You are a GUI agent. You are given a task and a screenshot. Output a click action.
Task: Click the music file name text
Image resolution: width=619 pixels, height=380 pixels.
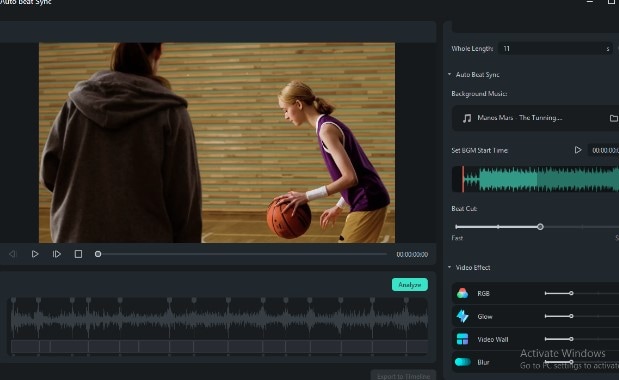520,118
